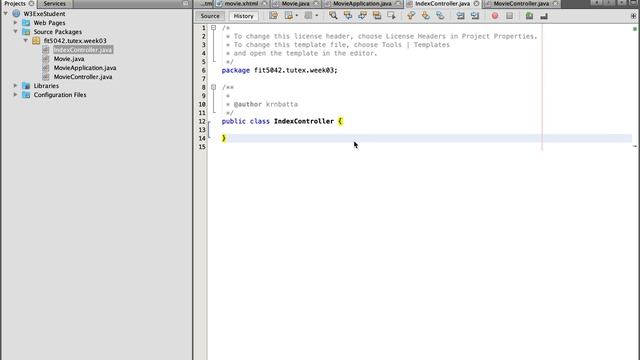Open the document list dropdown button

click(621, 3)
